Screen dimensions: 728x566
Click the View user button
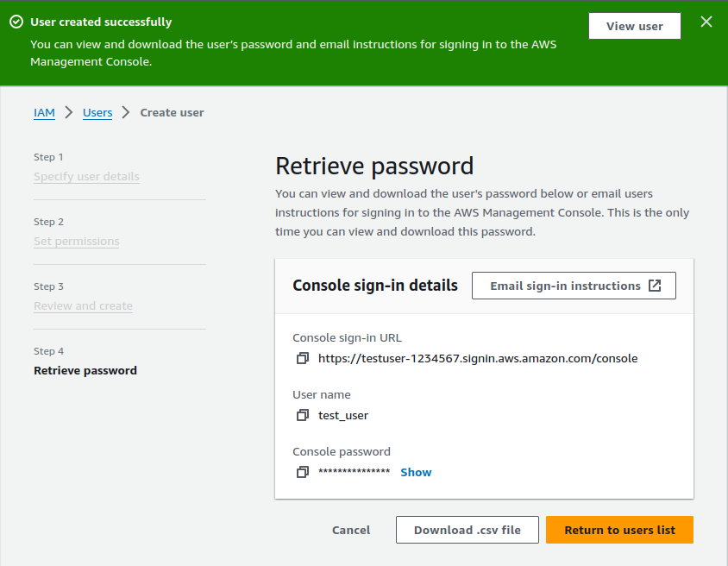(635, 26)
